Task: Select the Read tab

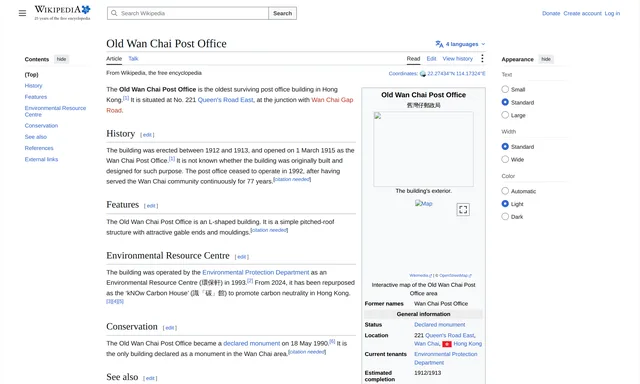Action: coord(413,59)
